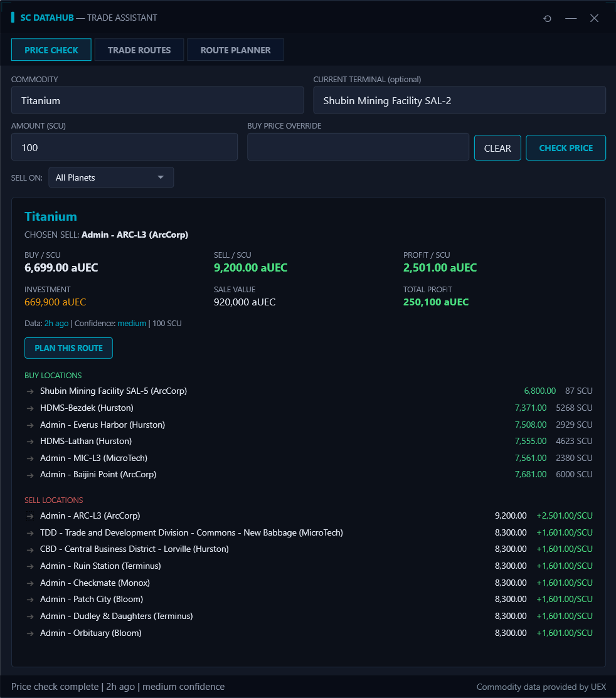616x698 pixels.
Task: Click the 5268 SCU stock value
Action: 574,408
